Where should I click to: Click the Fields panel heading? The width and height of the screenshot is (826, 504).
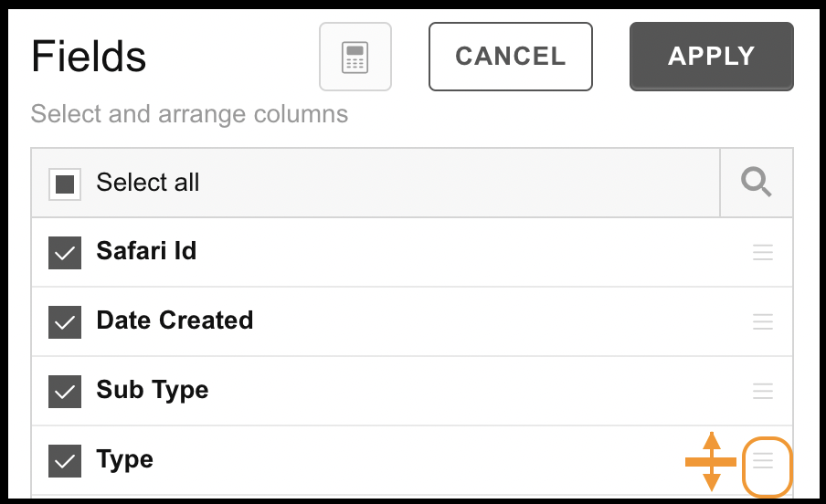89,57
